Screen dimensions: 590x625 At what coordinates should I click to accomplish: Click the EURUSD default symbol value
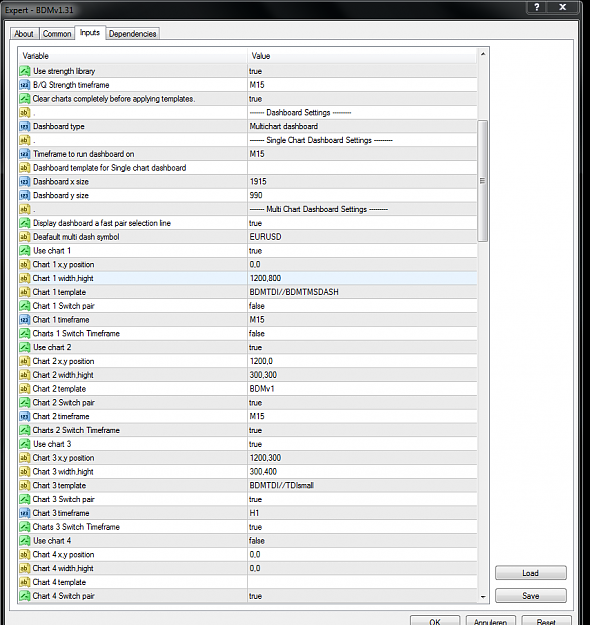point(266,237)
